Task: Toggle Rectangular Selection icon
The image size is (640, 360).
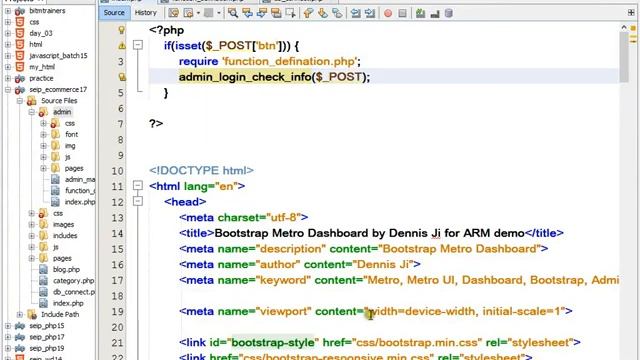Action: 291,13
